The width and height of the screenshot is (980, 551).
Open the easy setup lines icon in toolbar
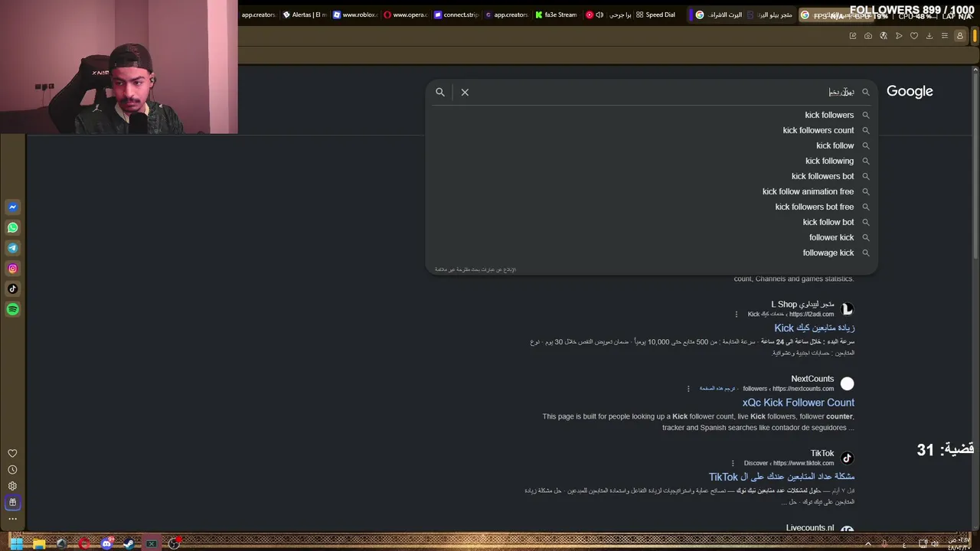(945, 36)
